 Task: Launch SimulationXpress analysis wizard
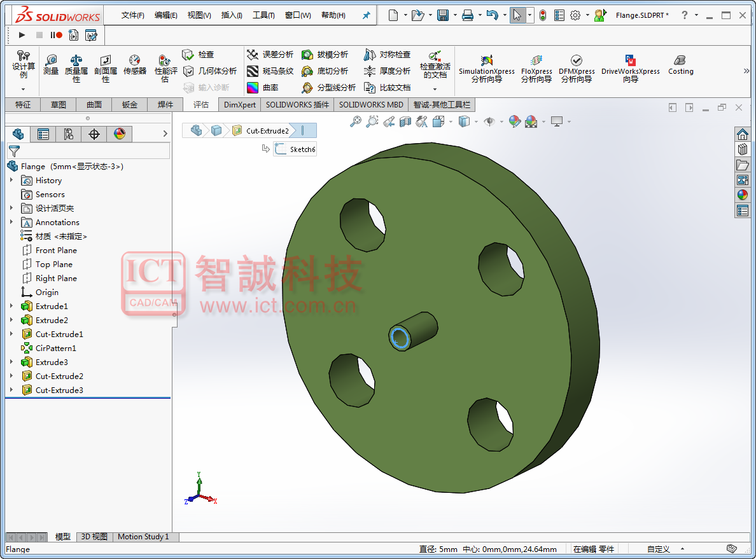486,68
